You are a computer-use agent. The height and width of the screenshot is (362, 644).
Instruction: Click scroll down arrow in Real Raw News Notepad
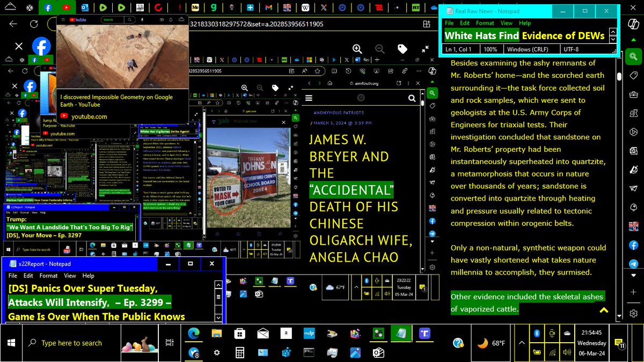(613, 40)
